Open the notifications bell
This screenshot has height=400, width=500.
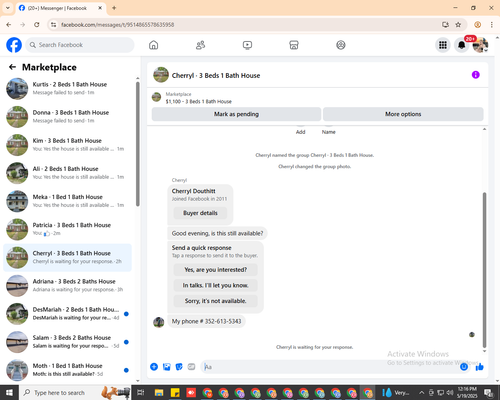462,45
